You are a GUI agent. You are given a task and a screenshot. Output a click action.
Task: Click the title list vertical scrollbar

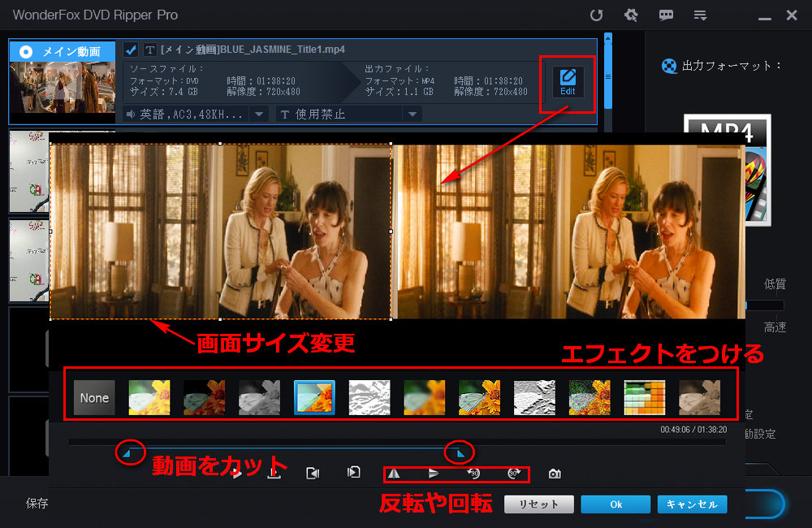click(x=608, y=72)
